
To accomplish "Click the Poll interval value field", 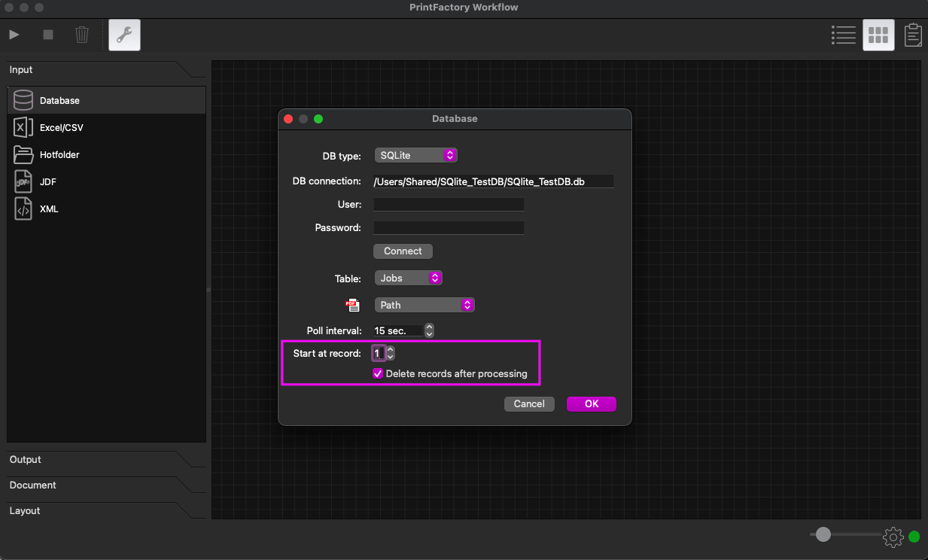I will tap(398, 330).
